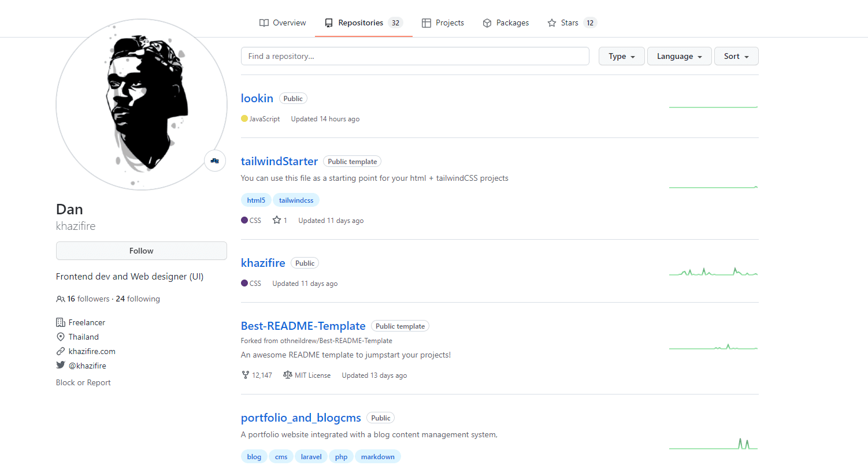
Task: Click the Packages box icon
Action: click(x=487, y=23)
